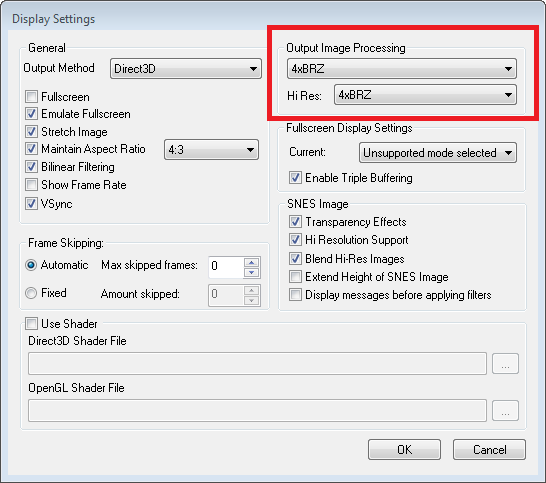The image size is (546, 483).
Task: Browse for Direct3D Shader File
Action: [505, 364]
